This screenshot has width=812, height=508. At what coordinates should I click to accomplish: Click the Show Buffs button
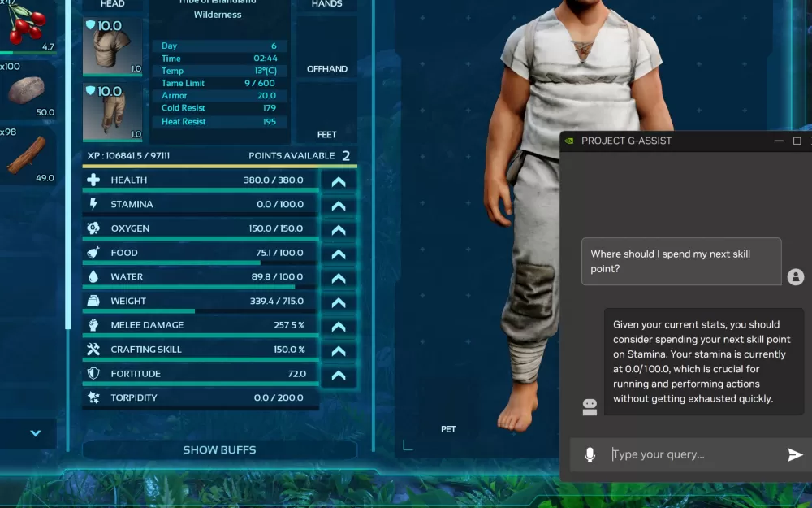[219, 450]
